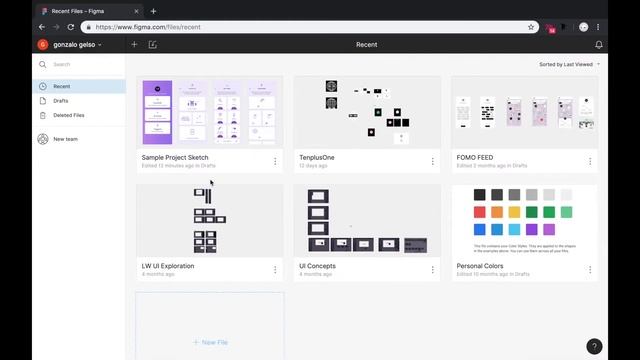The image size is (640, 360).
Task: Open more options for Personal Colors
Action: pos(590,270)
